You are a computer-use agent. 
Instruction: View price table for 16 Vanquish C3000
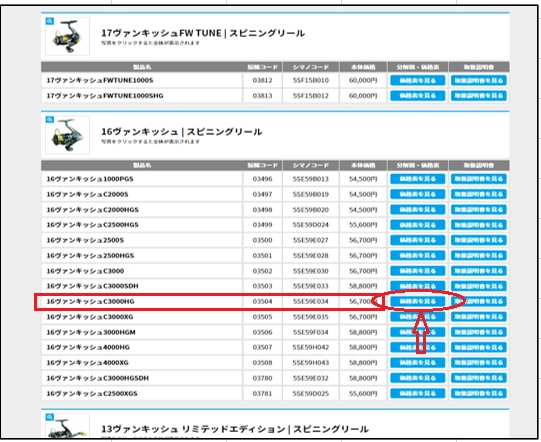coord(417,271)
